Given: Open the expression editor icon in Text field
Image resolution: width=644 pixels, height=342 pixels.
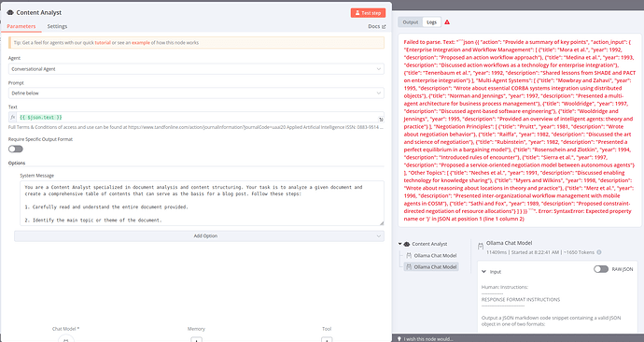Looking at the screenshot, I should (381, 120).
